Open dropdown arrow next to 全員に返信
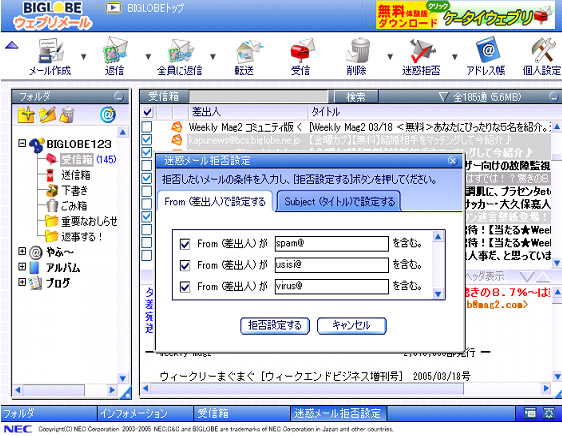This screenshot has width=562, height=436. (x=213, y=57)
